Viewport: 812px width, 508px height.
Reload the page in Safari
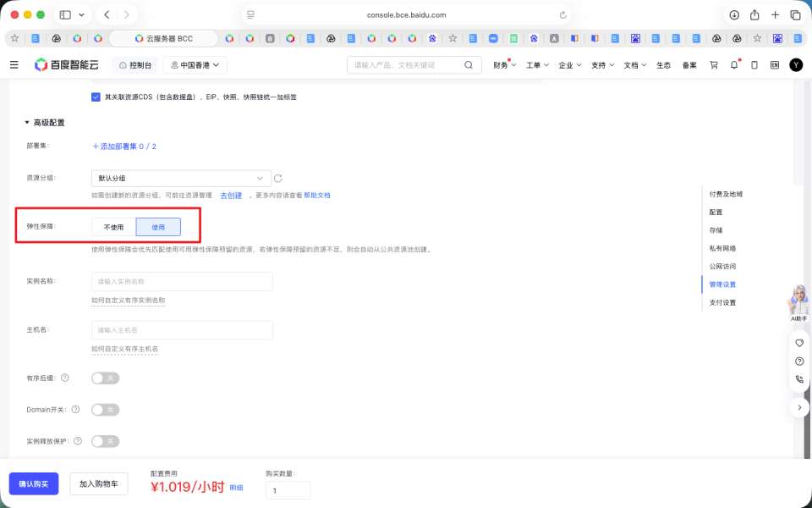pos(563,15)
